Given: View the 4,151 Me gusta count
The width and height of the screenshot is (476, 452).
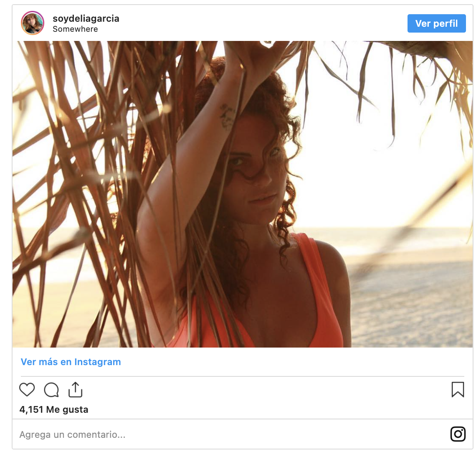Looking at the screenshot, I should [54, 409].
